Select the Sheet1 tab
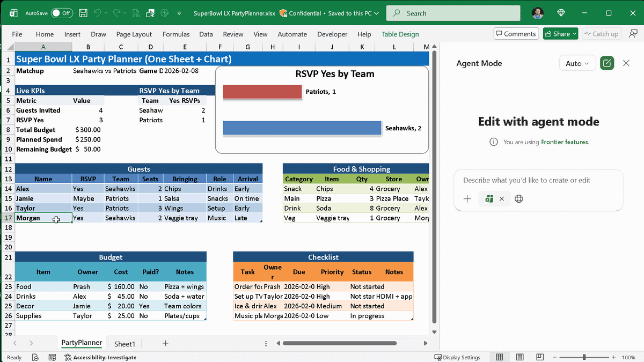 tap(125, 343)
